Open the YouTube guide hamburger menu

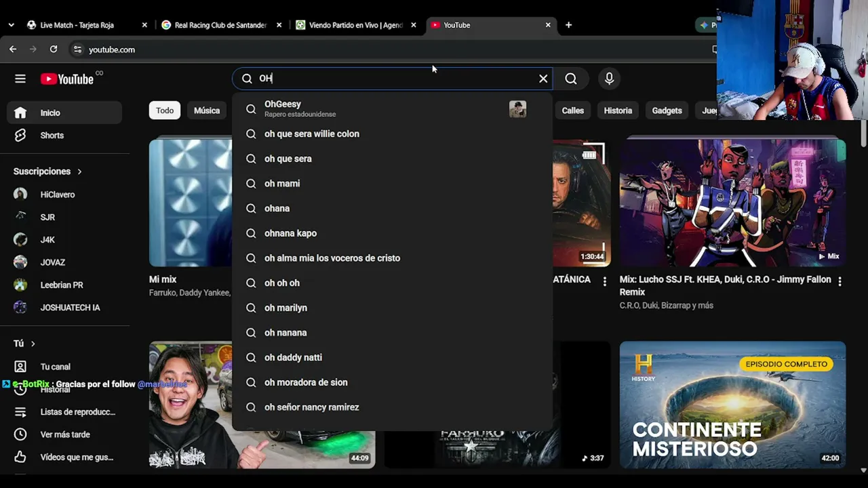[x=20, y=79]
